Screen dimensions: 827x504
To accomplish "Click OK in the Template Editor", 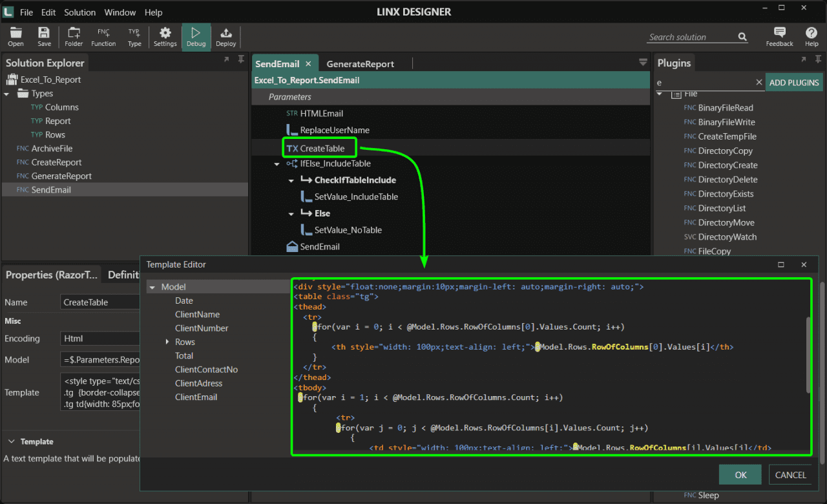I will (740, 474).
